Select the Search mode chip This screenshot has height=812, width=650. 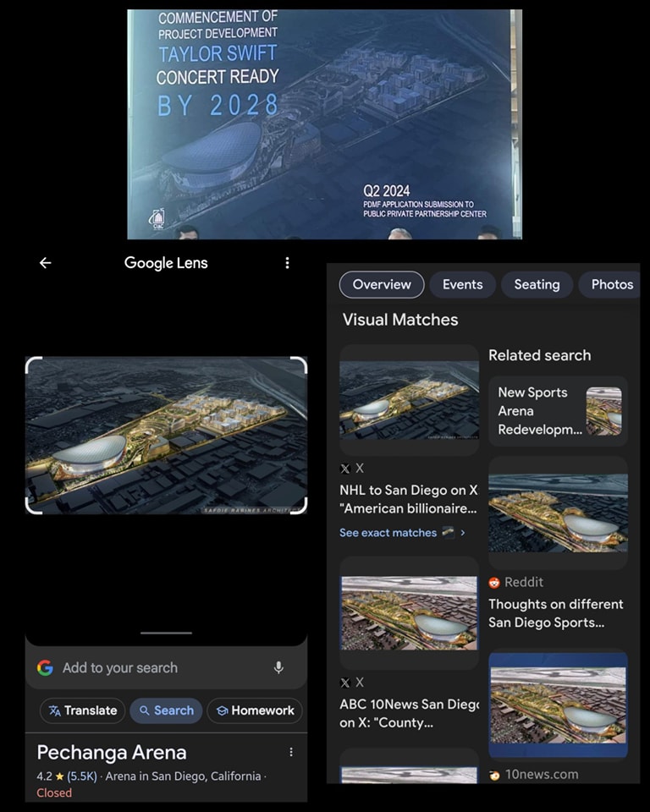pyautogui.click(x=167, y=710)
